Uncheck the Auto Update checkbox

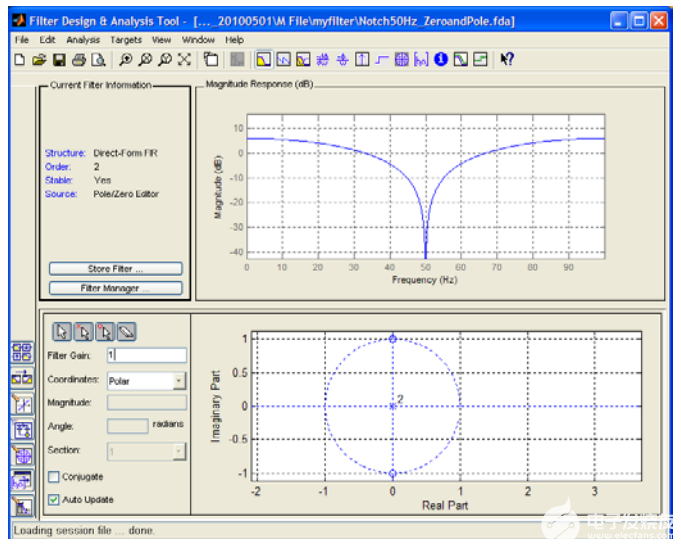(x=54, y=499)
